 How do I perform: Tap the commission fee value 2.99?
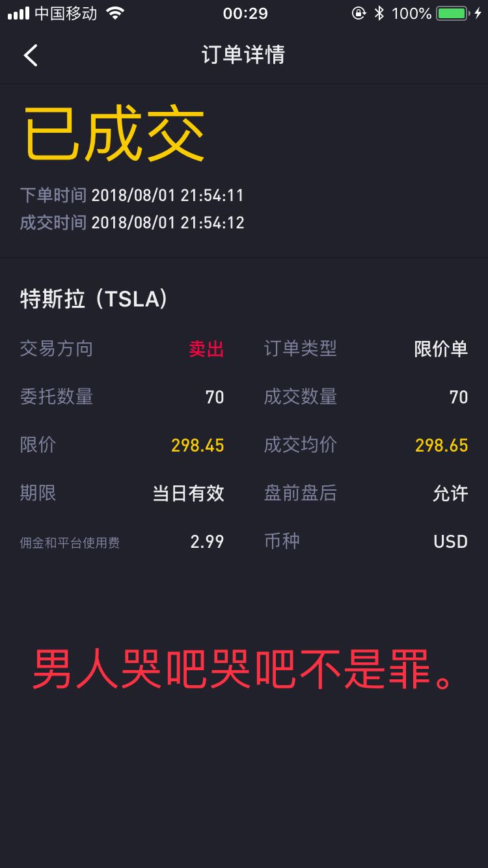[x=207, y=541]
